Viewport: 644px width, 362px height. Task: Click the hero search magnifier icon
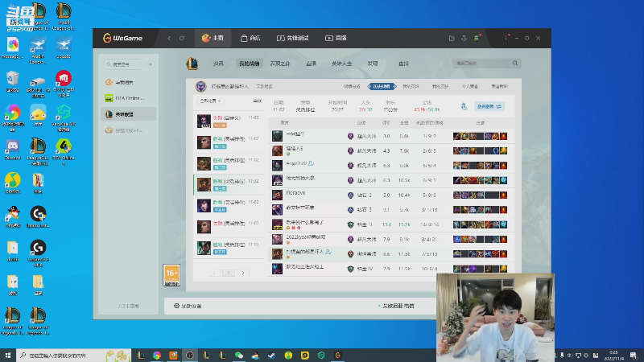(515, 64)
